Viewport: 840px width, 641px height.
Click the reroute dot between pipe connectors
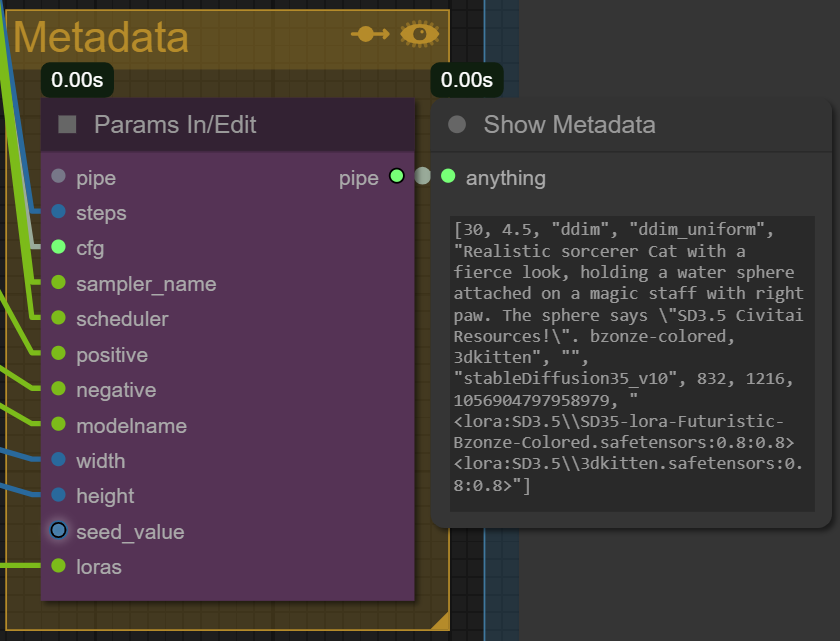point(422,176)
